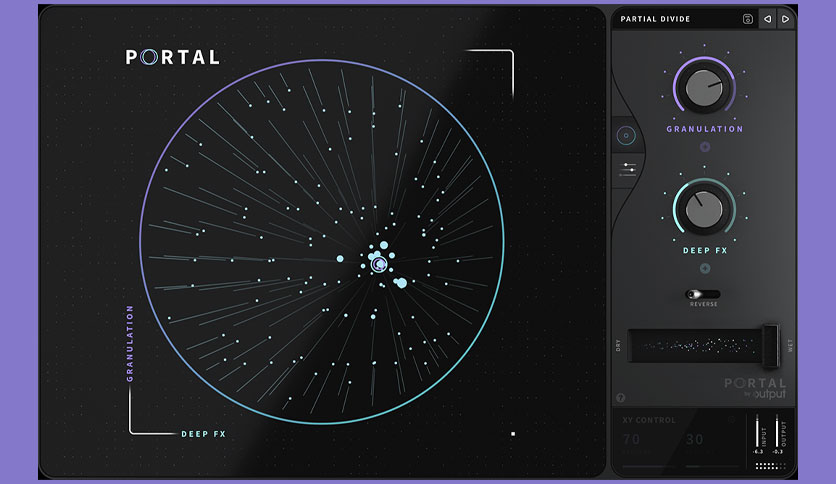
Task: Select the XY Control value 30
Action: point(694,439)
